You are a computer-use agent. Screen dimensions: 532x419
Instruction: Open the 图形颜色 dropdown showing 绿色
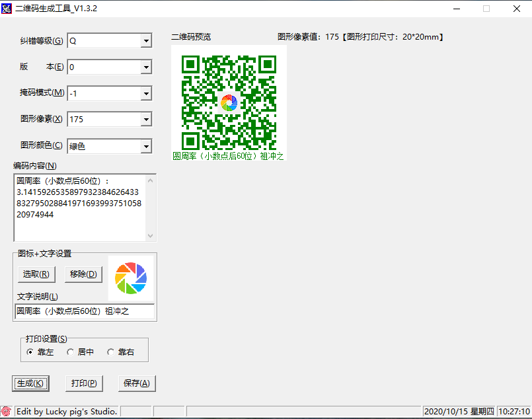pyautogui.click(x=146, y=146)
